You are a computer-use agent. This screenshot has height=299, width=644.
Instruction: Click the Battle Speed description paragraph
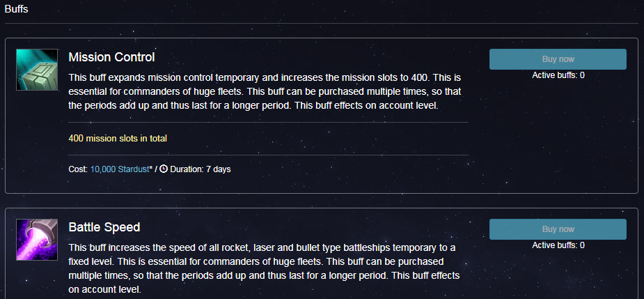(264, 268)
